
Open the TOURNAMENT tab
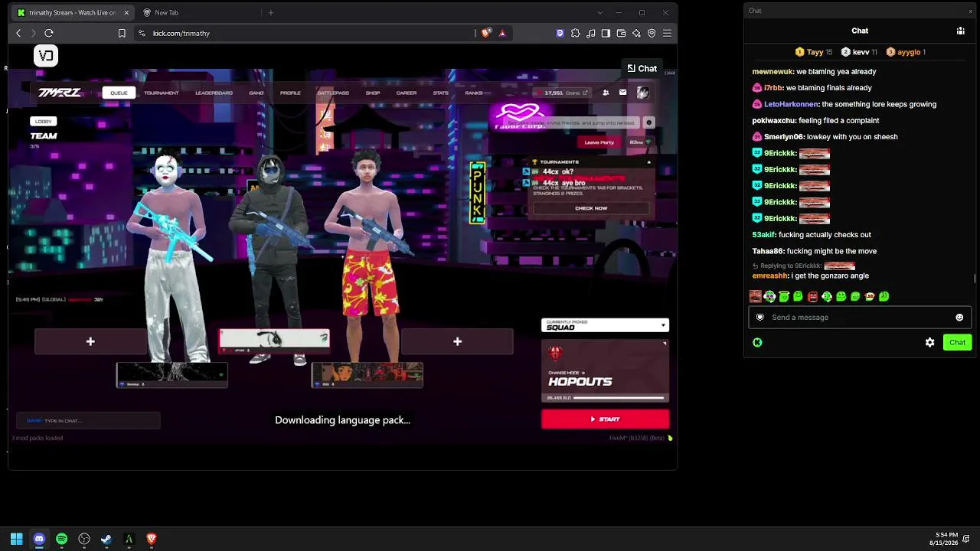click(162, 93)
